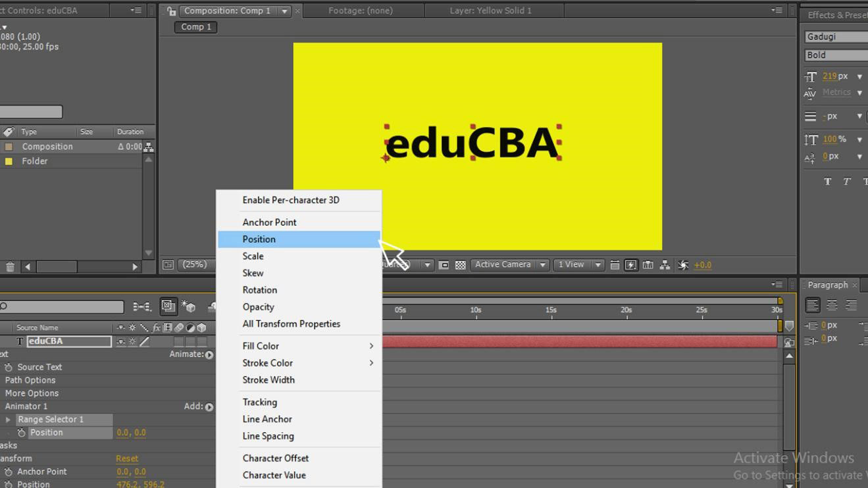
Task: Open the Bold font style dropdown
Action: [x=836, y=55]
